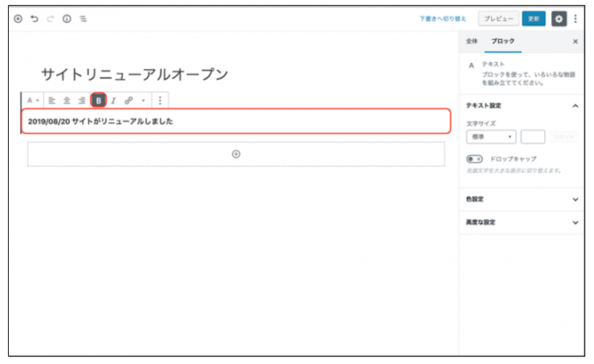Open block navigation list icon
Screen dimensions: 594x364
[x=83, y=19]
